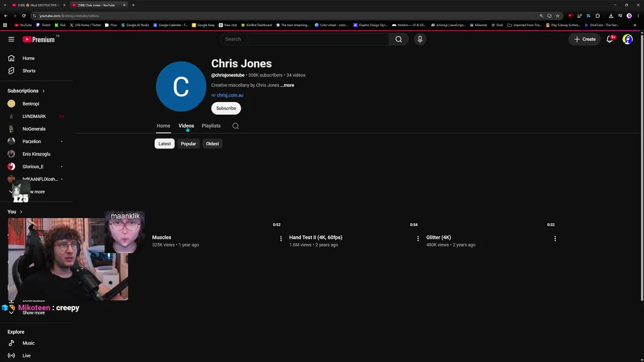Open options menu for Glitter (4K) video
The width and height of the screenshot is (644, 362).
click(555, 239)
